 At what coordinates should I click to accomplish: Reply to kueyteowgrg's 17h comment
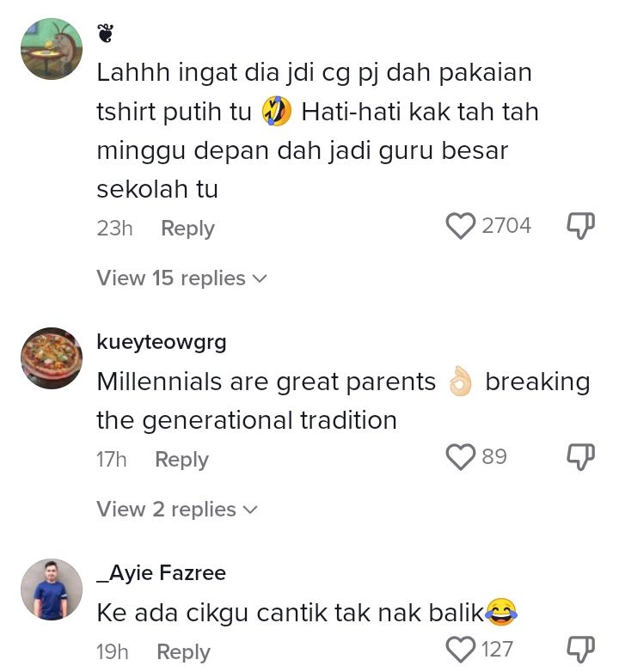181,460
